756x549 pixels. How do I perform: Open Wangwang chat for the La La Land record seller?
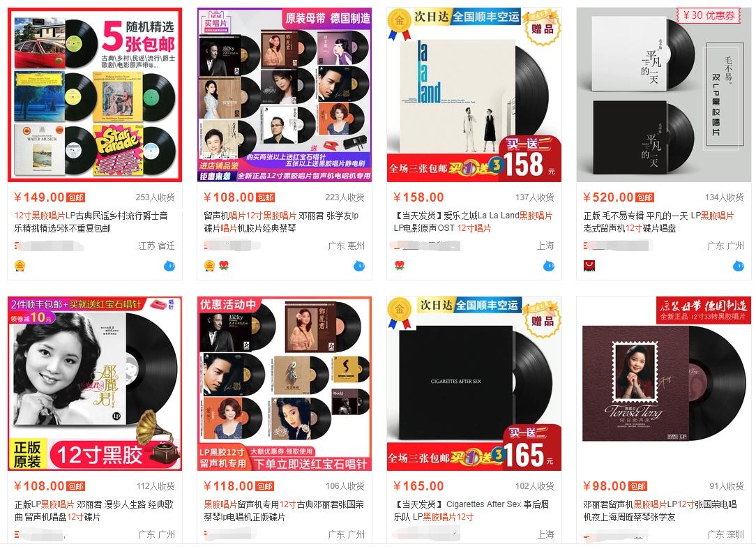click(549, 266)
